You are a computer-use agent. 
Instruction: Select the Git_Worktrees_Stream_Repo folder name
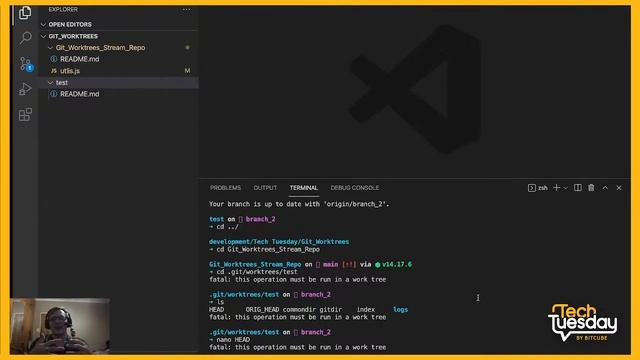click(100, 48)
